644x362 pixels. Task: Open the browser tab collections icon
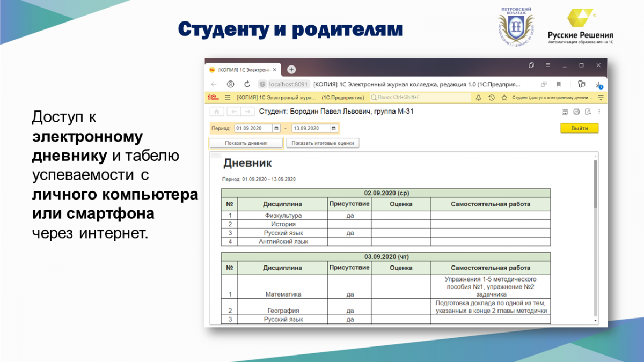click(x=531, y=65)
